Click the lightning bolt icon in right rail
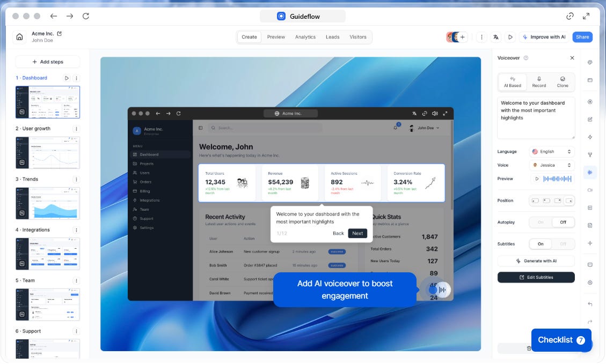The height and width of the screenshot is (364, 606). tap(590, 137)
